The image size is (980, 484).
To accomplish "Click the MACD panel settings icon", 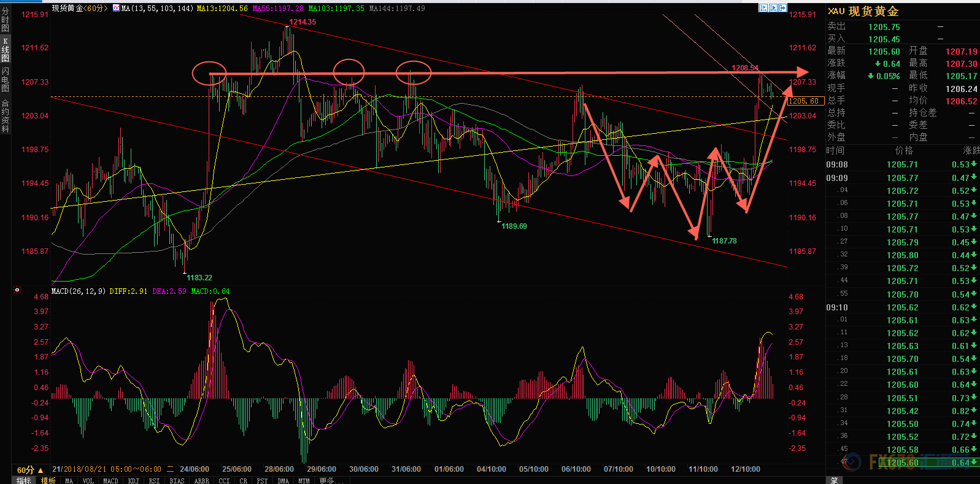I will point(17,290).
